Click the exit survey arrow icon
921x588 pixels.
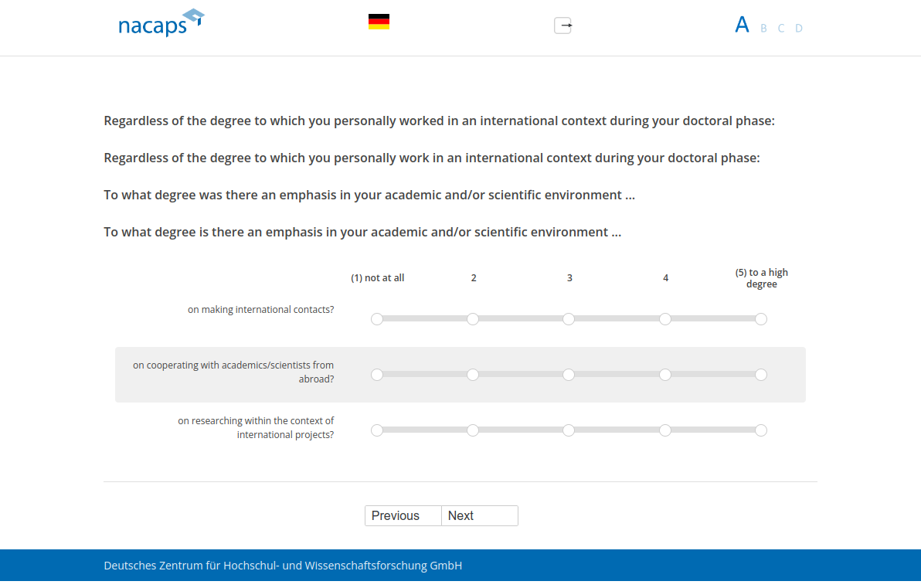(x=563, y=25)
